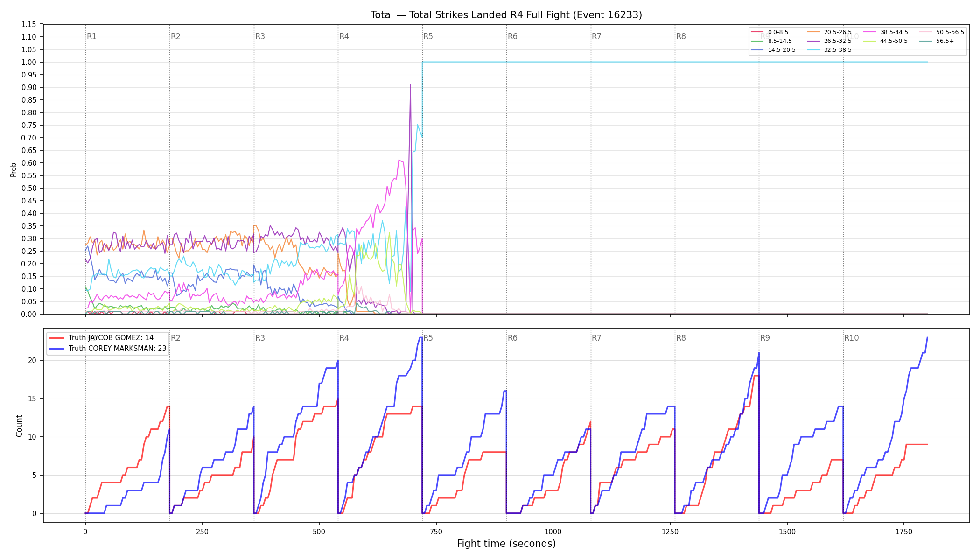This screenshot has width=980, height=560.
Task: Click the 1.00 tick on Prob axis
Action: [28, 63]
